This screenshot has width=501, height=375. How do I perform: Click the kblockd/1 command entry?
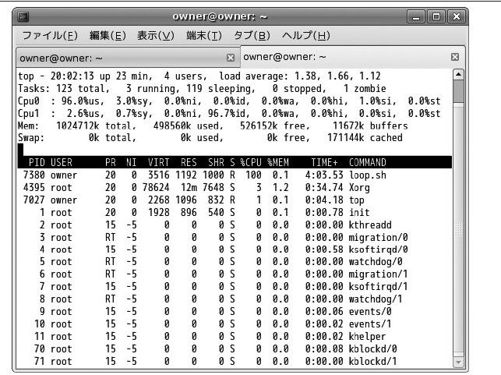[373, 361]
